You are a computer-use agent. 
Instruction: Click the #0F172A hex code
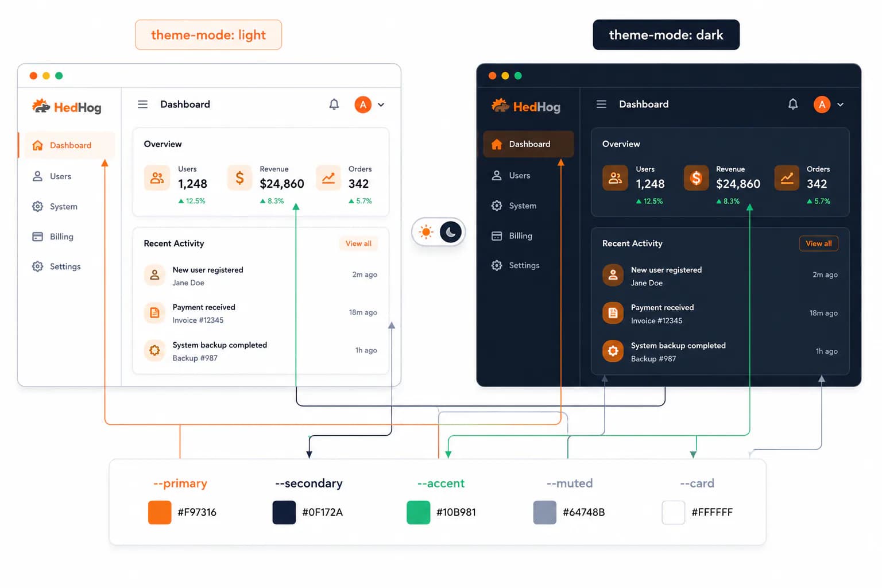[x=323, y=512]
